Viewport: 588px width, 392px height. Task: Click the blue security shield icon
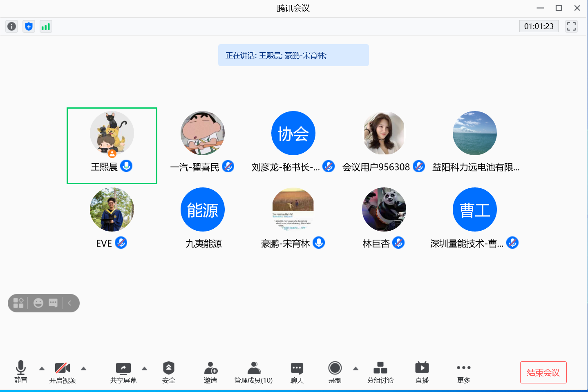pyautogui.click(x=29, y=27)
